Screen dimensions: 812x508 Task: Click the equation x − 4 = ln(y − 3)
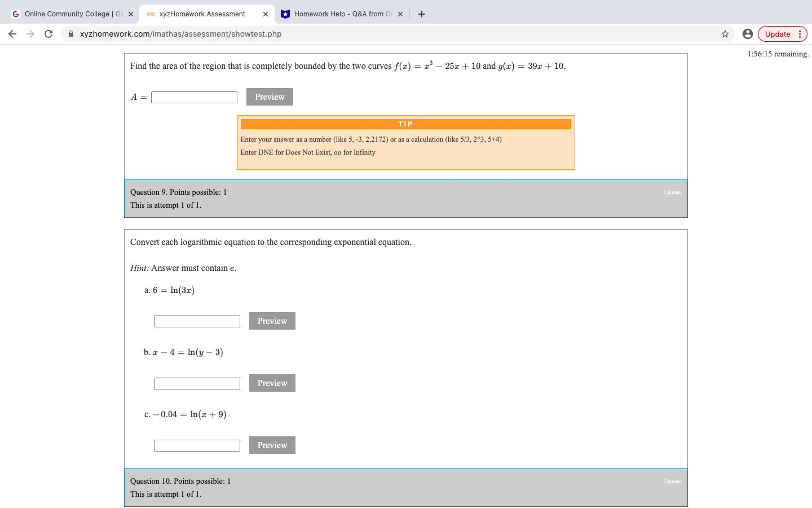188,352
